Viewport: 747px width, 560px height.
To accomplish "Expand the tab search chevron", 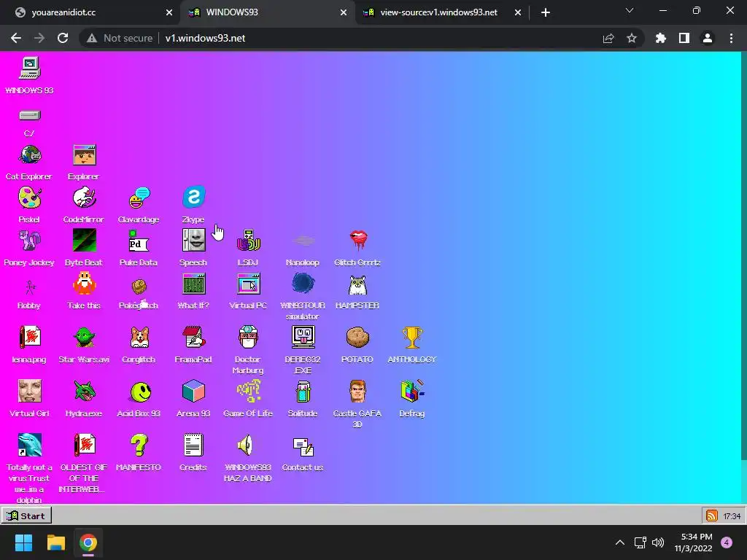I will click(x=629, y=10).
